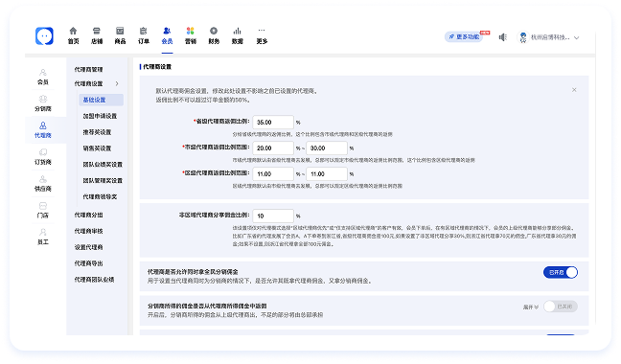View the 数据 statistics chart icon
This screenshot has height=364, width=621.
(237, 31)
